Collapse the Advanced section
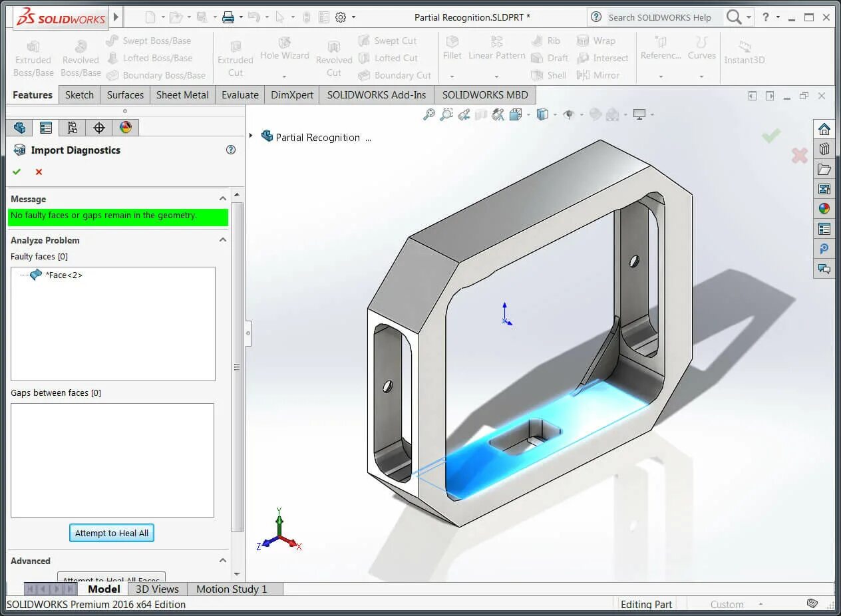841x616 pixels. pyautogui.click(x=223, y=561)
